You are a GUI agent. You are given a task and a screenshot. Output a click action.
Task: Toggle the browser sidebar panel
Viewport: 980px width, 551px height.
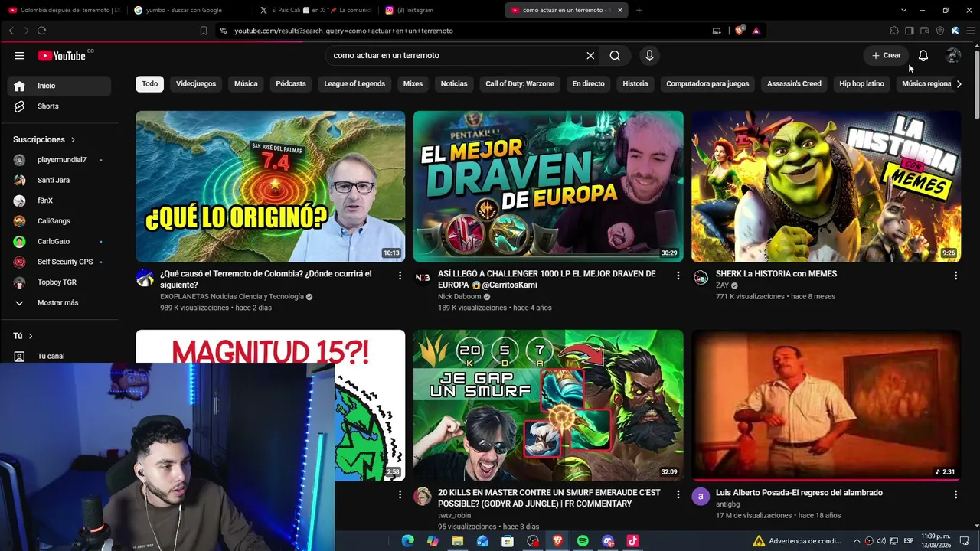click(x=910, y=31)
